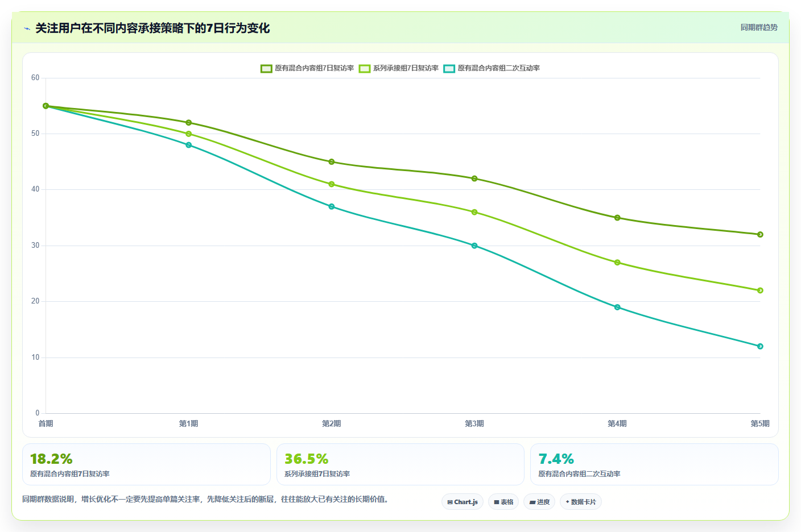Click the lime green line point at 第1期
Screen dimensions: 801x532
pos(189,134)
